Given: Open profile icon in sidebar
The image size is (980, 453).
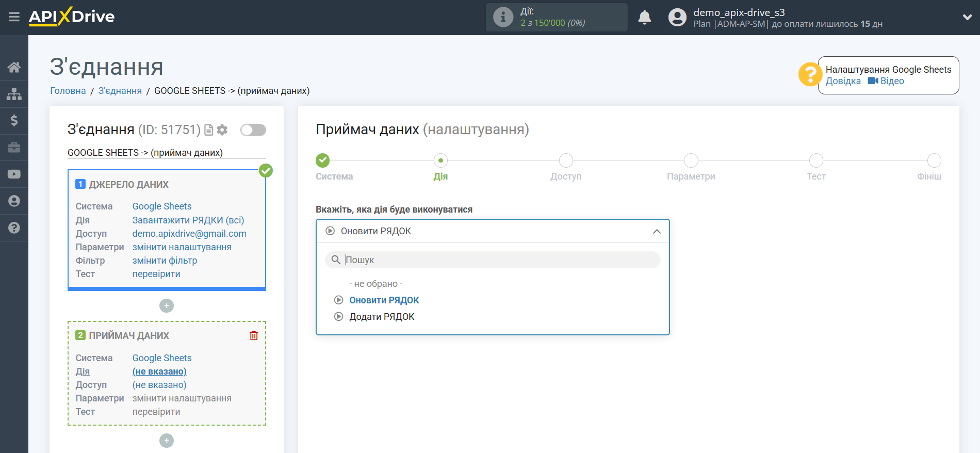Looking at the screenshot, I should coord(14,201).
